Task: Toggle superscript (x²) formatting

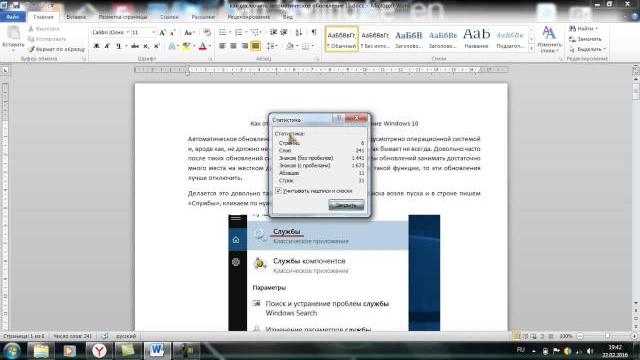Action: (156, 46)
